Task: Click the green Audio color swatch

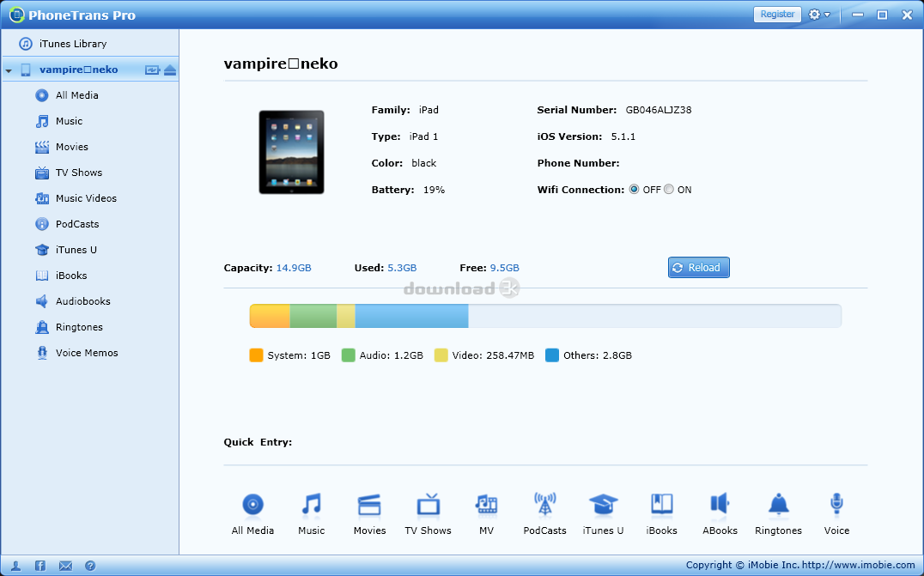Action: pyautogui.click(x=349, y=355)
